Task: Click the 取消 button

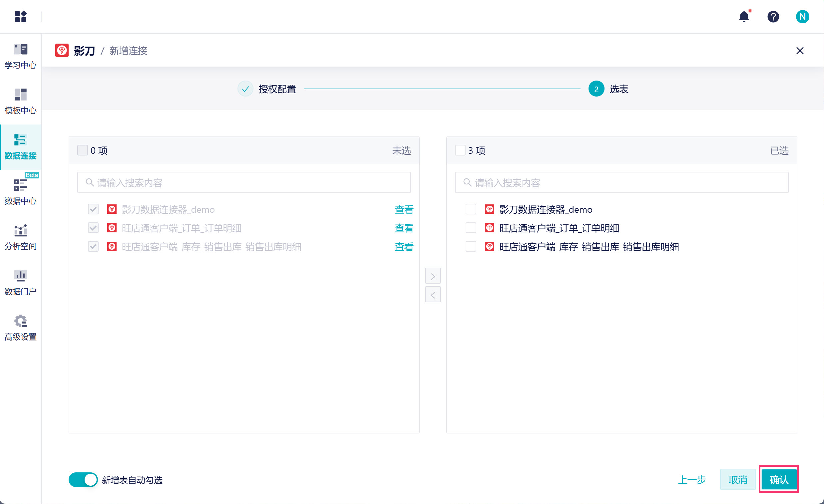Action: click(738, 480)
